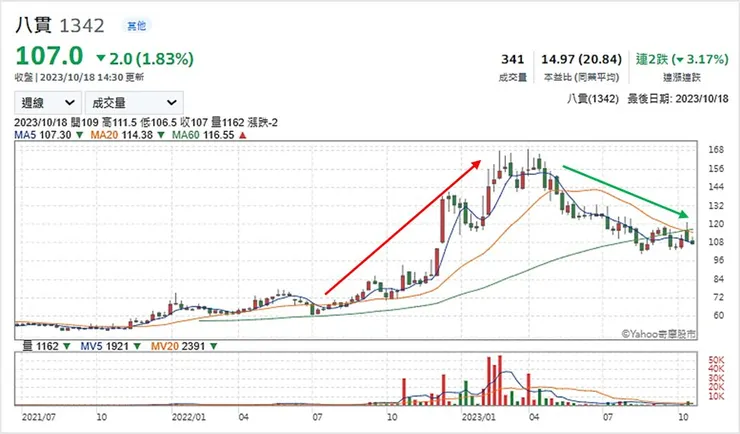Screen dimensions: 740x434
Task: Click the MV20 2391 legend entry
Action: [178, 346]
